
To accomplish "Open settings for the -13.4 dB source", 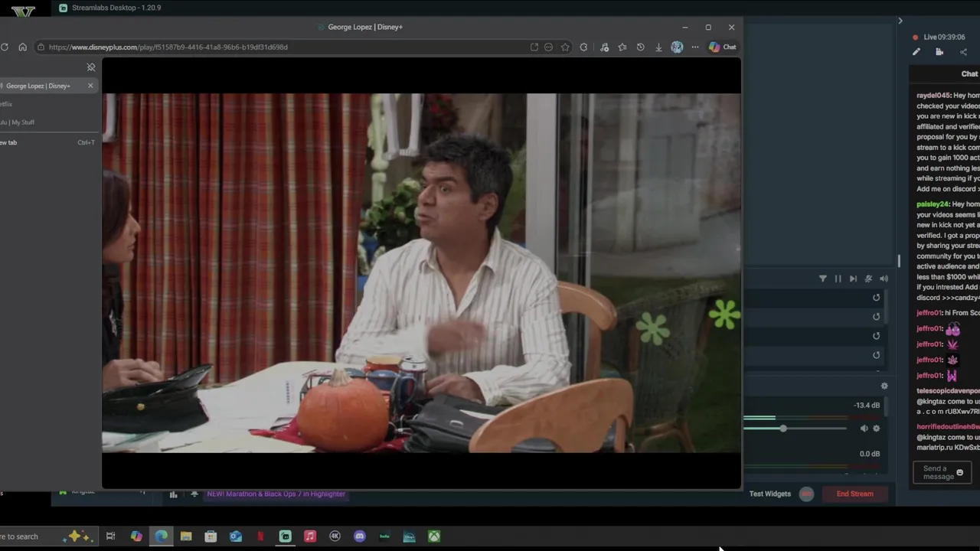I will pyautogui.click(x=877, y=429).
